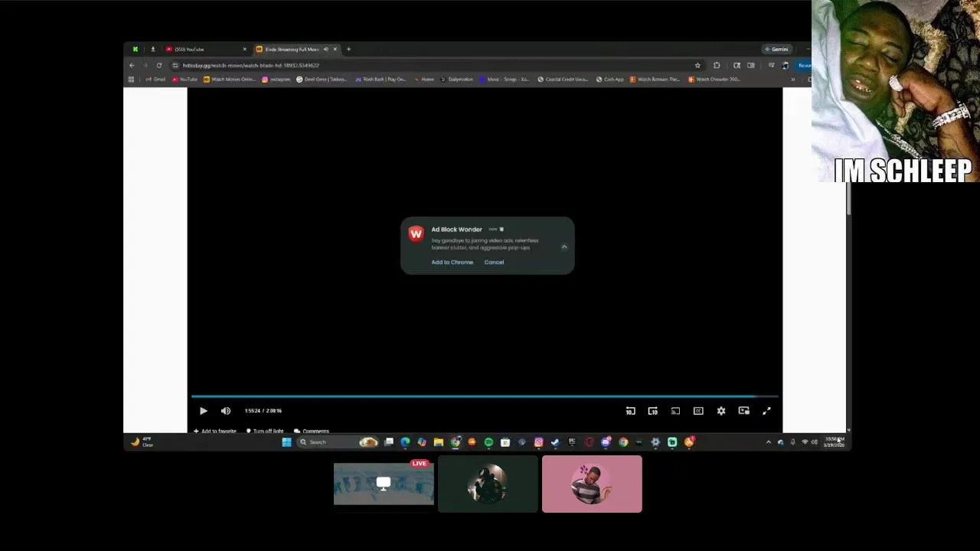The height and width of the screenshot is (551, 980).
Task: Select the middle participant thumbnail
Action: 488,484
